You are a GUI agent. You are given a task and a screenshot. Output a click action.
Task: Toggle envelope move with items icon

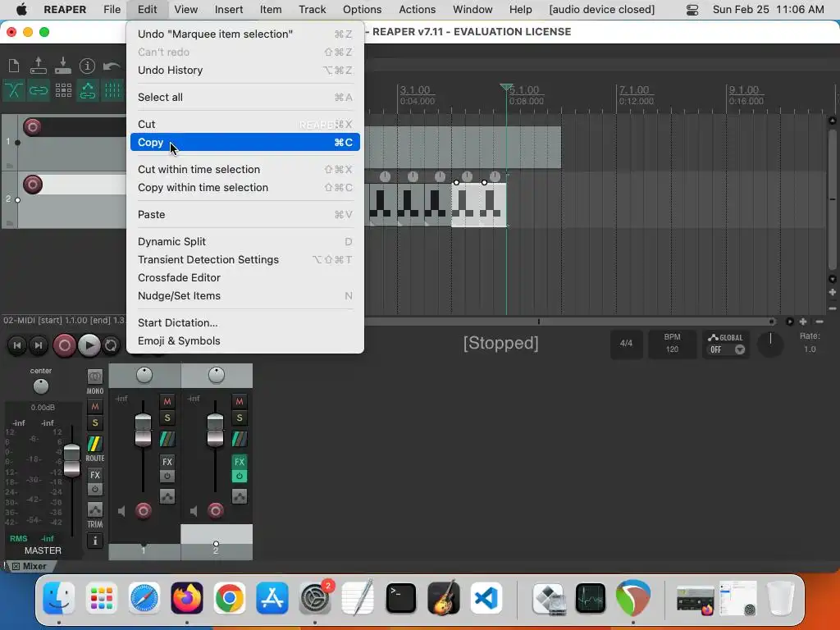coord(87,90)
